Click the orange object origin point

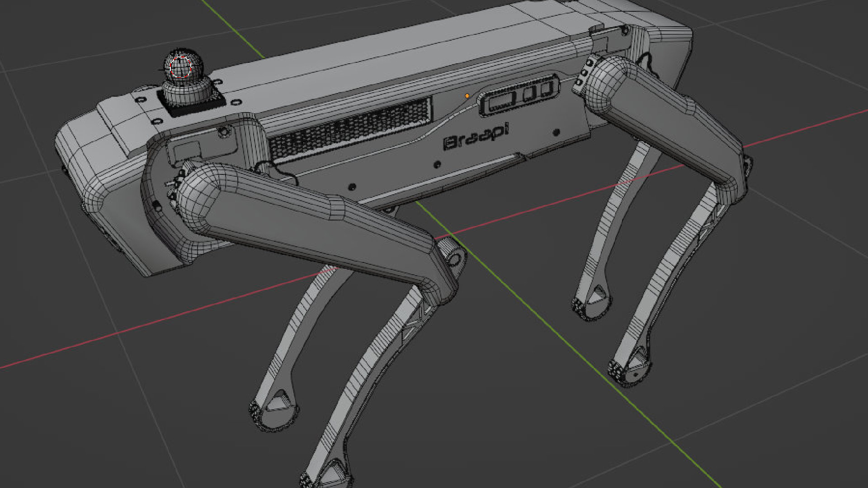click(467, 95)
